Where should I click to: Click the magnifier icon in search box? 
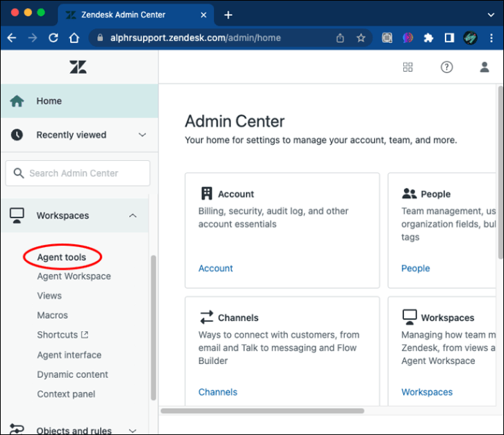pyautogui.click(x=19, y=173)
